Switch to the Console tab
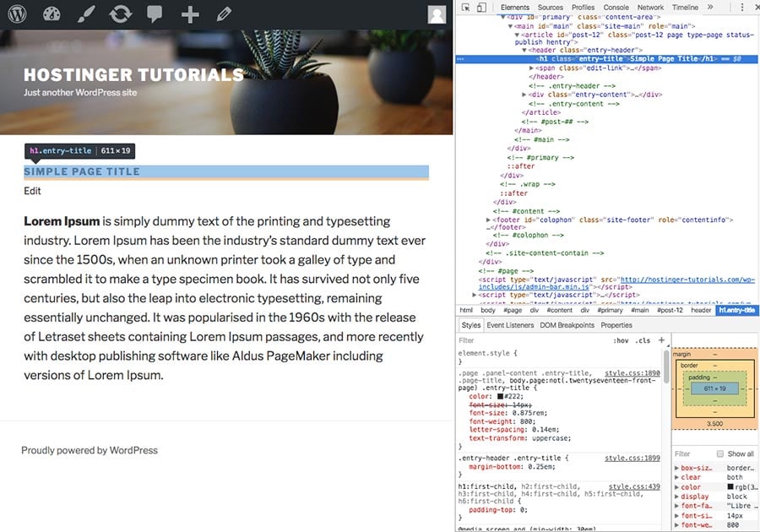This screenshot has width=760, height=532. tap(616, 7)
